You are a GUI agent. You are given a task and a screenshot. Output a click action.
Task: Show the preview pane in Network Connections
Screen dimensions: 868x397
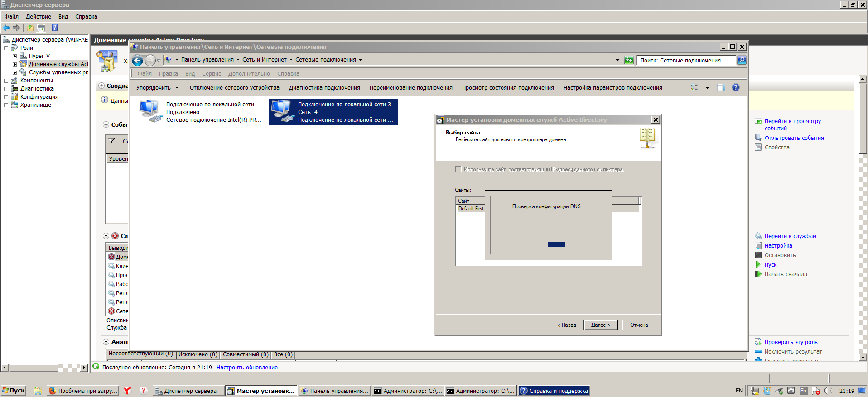pyautogui.click(x=721, y=87)
